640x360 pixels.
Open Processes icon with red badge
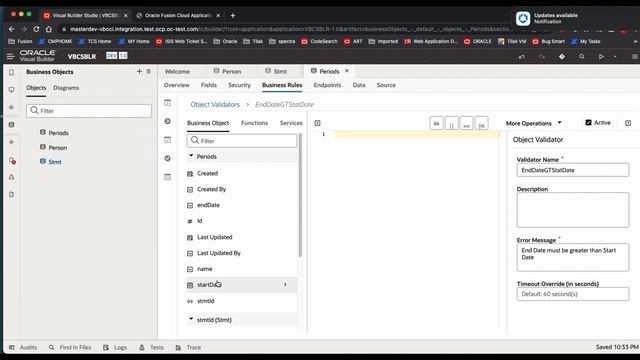click(x=12, y=160)
